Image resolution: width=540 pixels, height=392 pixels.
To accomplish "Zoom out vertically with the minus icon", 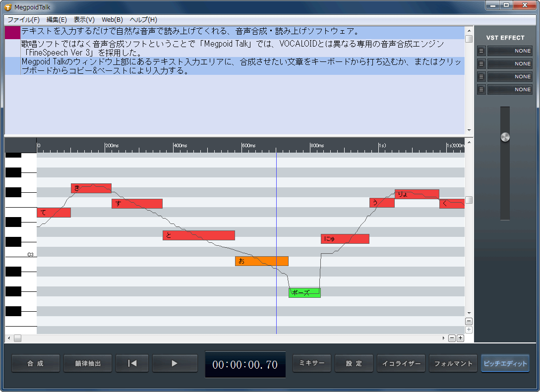I will pyautogui.click(x=469, y=322).
